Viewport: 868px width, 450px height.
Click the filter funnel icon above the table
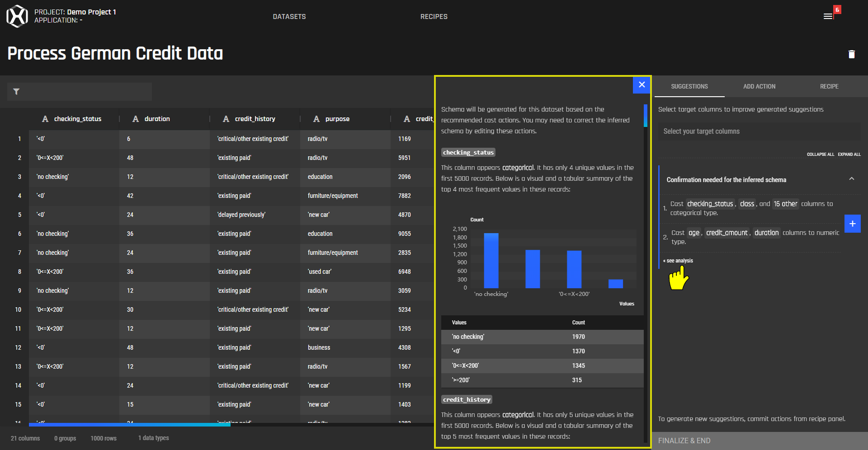(x=16, y=91)
